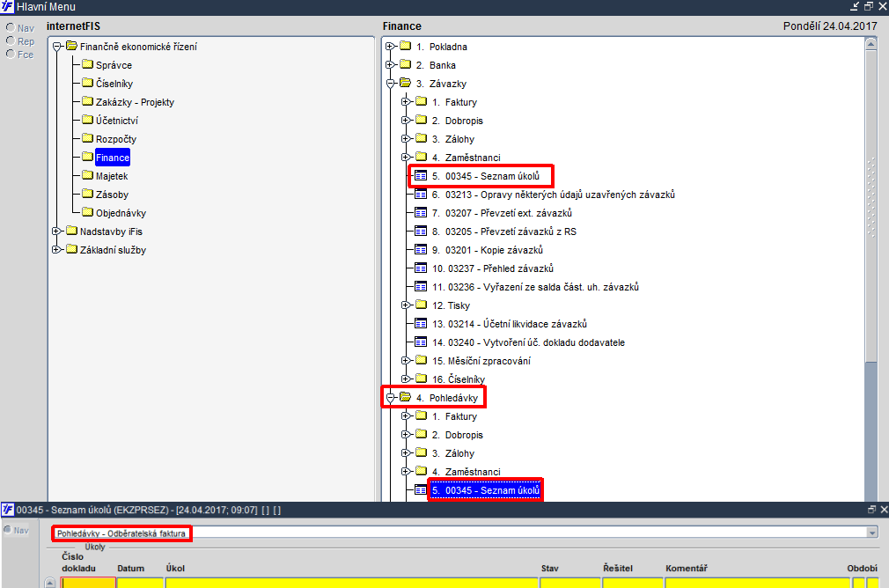Open 13. 03214 - Účetní likvidace závazků
This screenshot has width=889, height=588.
tap(509, 324)
